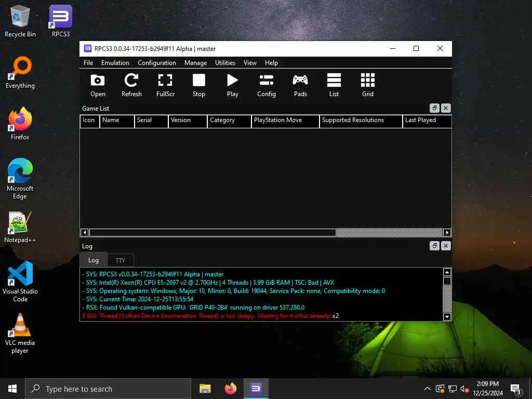The image size is (532, 399).
Task: Close the Log panel
Action: [x=446, y=246]
